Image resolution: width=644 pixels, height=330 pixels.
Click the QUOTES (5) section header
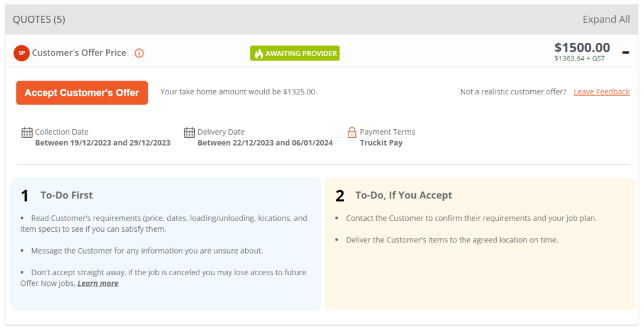pyautogui.click(x=39, y=20)
